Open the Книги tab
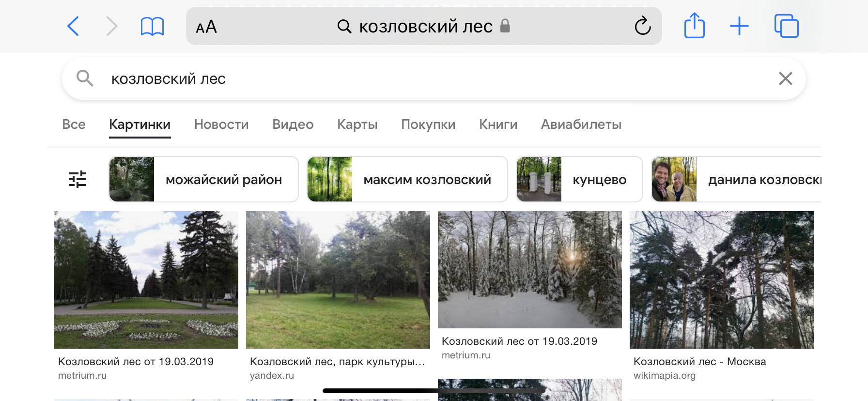 click(x=498, y=124)
